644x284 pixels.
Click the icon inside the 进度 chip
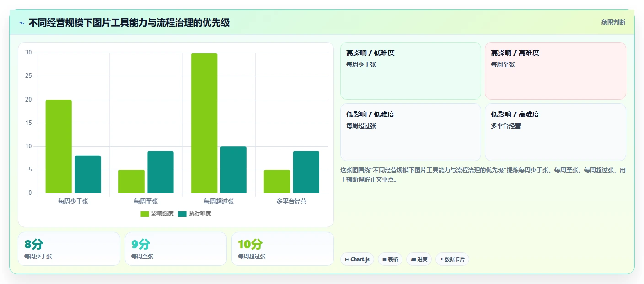click(x=413, y=259)
